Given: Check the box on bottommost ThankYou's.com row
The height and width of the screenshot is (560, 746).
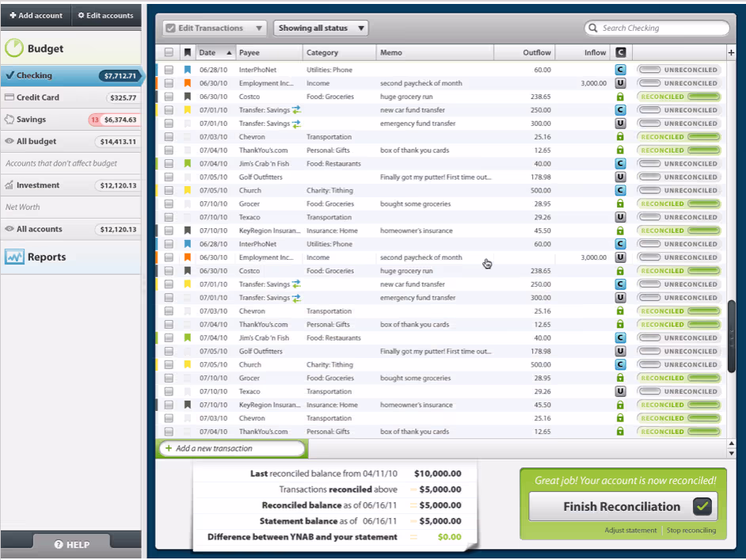Looking at the screenshot, I should coord(169,432).
